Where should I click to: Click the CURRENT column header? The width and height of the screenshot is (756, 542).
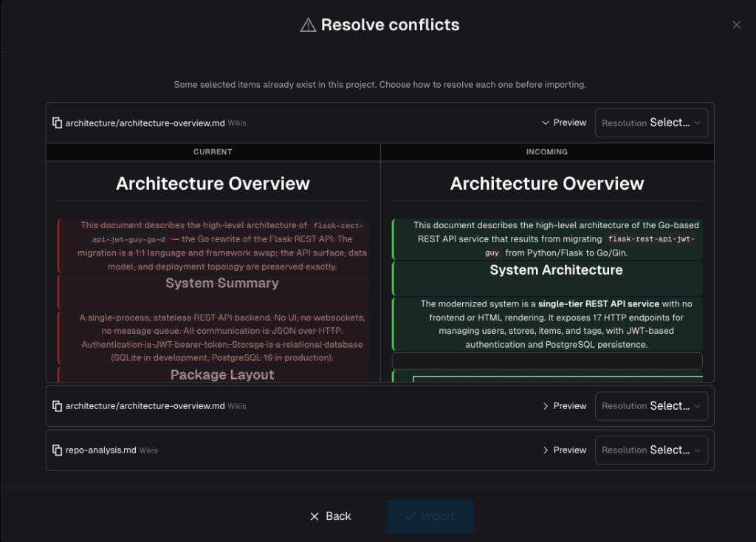213,152
